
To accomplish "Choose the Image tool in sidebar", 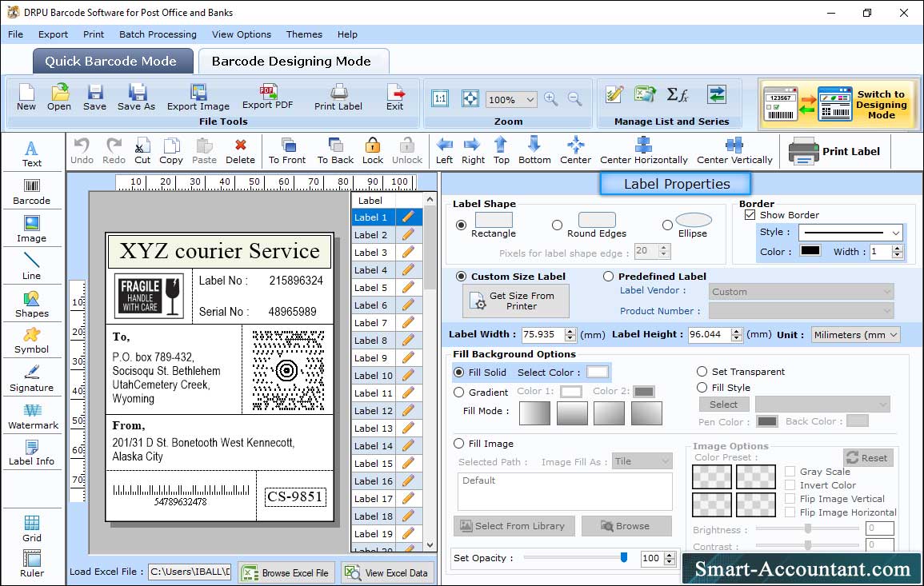I will [x=32, y=229].
